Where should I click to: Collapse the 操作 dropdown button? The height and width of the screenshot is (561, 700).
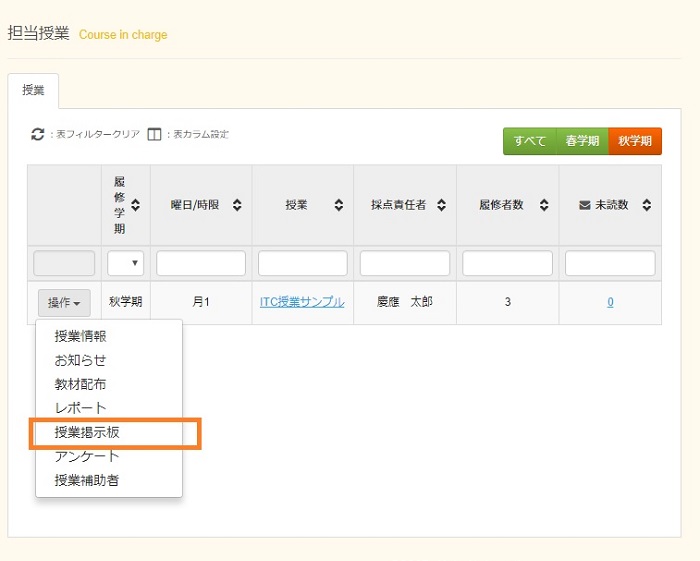pos(64,302)
